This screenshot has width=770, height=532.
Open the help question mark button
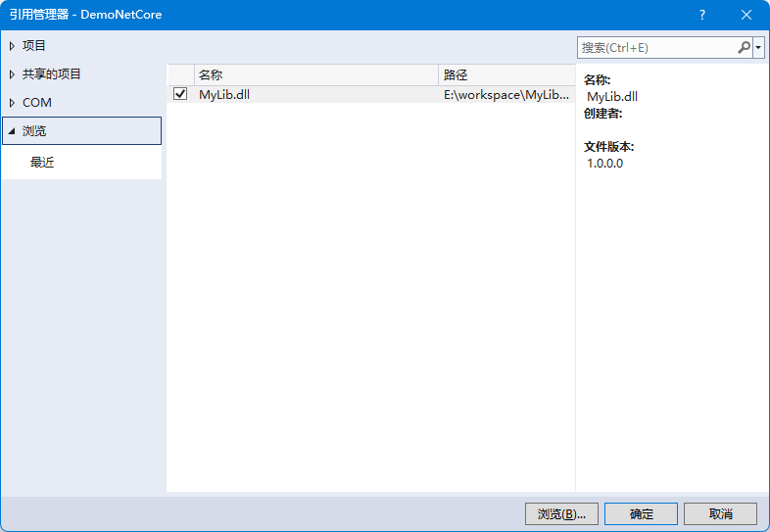pos(702,15)
